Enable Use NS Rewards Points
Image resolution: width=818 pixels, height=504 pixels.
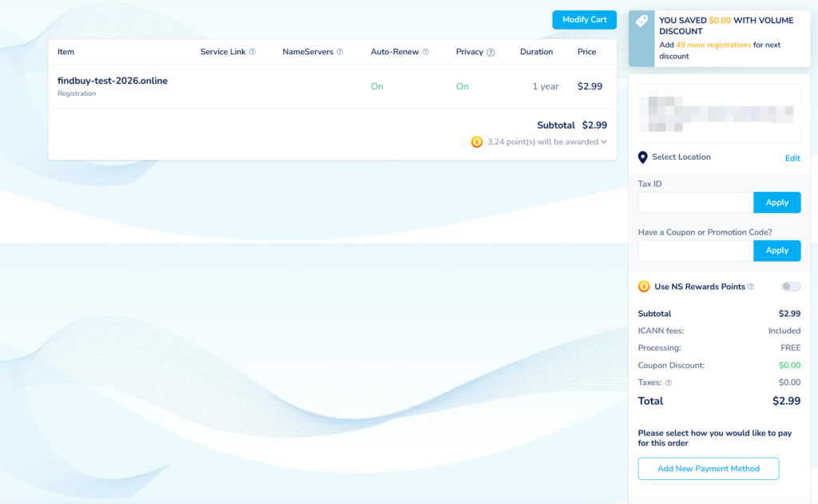tap(791, 286)
